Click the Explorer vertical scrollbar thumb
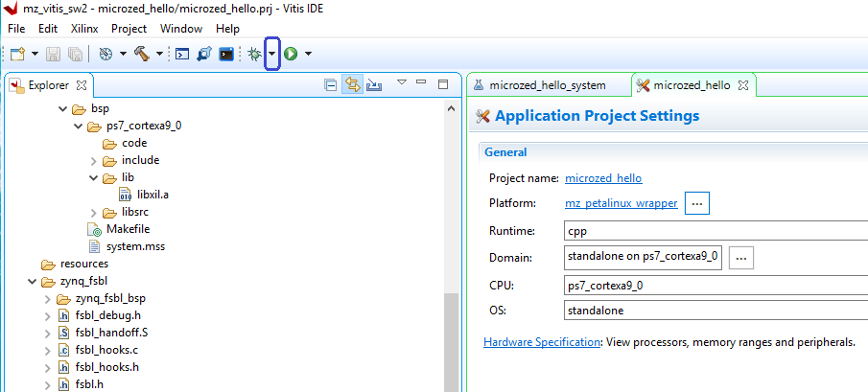Image resolution: width=868 pixels, height=392 pixels. click(x=451, y=343)
